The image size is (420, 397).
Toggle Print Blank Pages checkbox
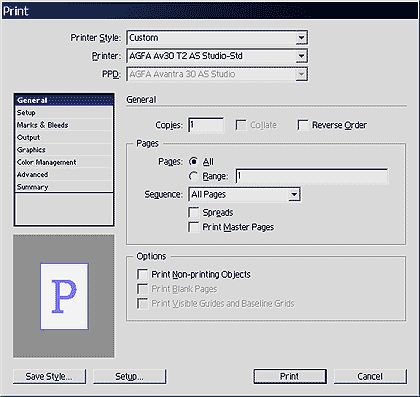[142, 289]
